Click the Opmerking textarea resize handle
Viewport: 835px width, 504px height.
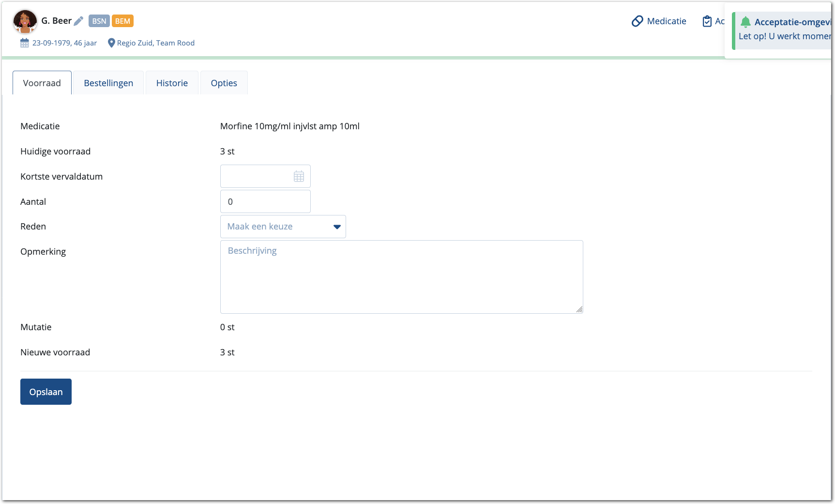pos(579,309)
